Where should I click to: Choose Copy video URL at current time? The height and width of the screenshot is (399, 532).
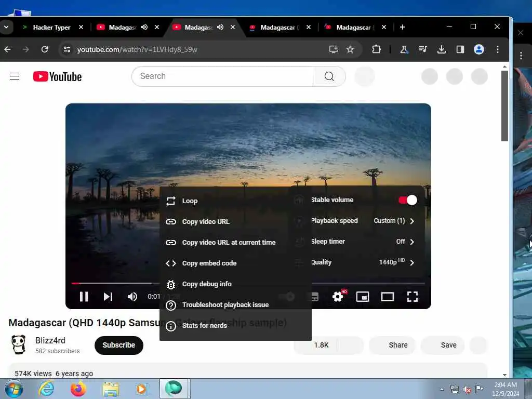pos(235,242)
